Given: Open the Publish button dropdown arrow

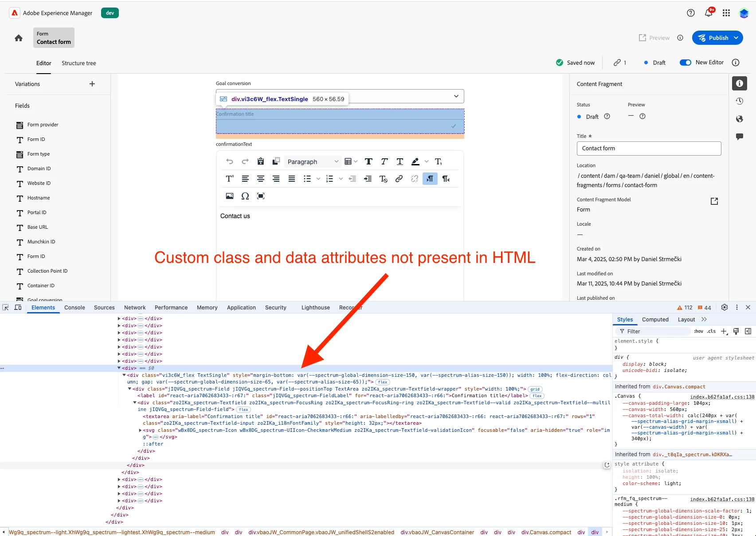Looking at the screenshot, I should pyautogui.click(x=736, y=38).
